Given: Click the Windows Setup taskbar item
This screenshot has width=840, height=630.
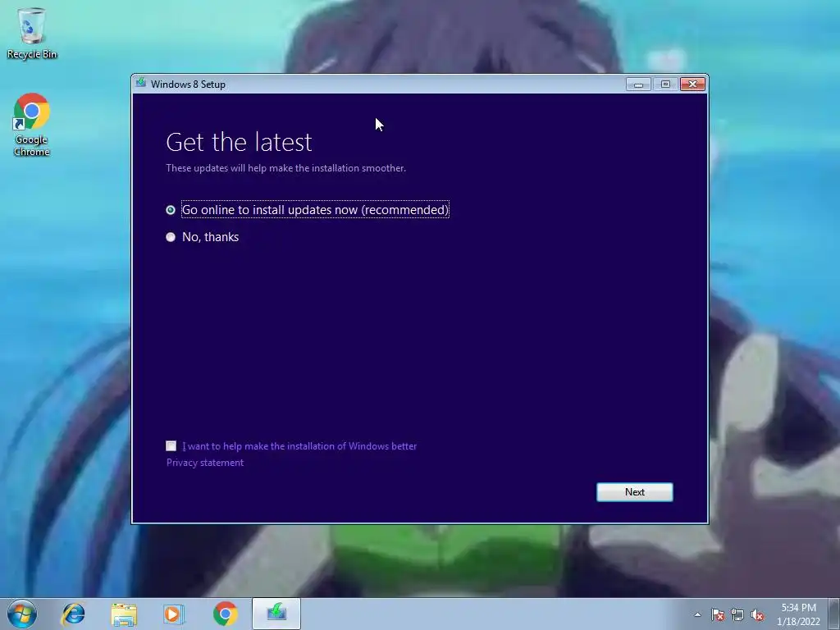Looking at the screenshot, I should pos(276,614).
